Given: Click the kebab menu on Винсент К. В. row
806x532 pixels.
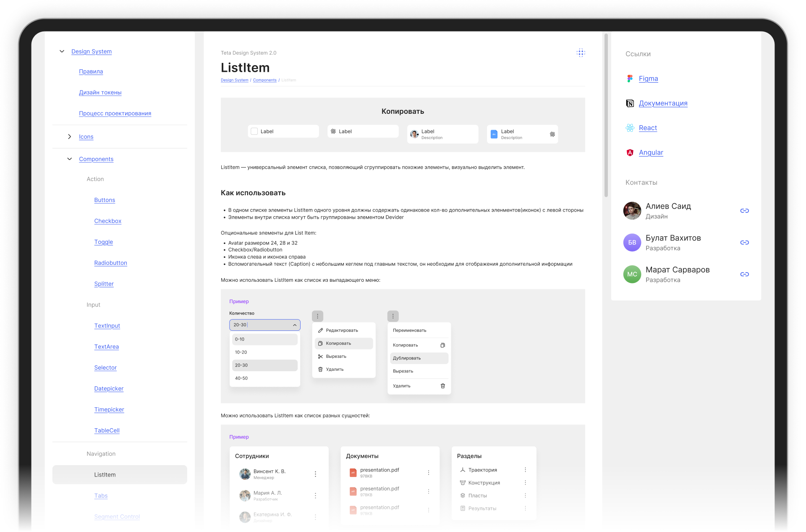Looking at the screenshot, I should tap(315, 474).
